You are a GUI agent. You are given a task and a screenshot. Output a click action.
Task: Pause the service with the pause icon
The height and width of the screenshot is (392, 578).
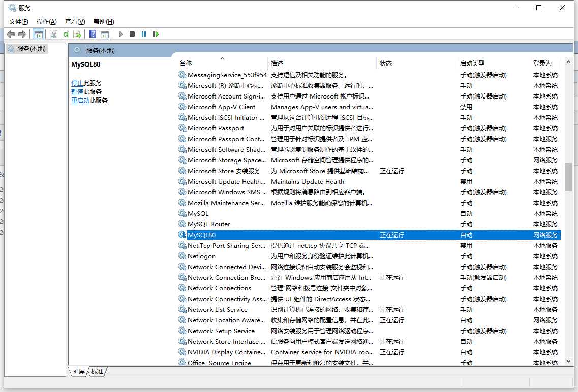[144, 34]
